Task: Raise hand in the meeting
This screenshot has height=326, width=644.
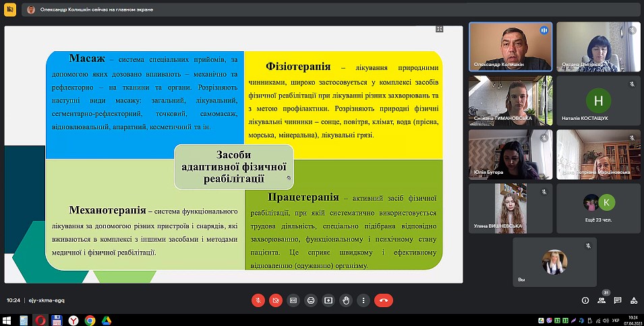Action: pos(346,300)
